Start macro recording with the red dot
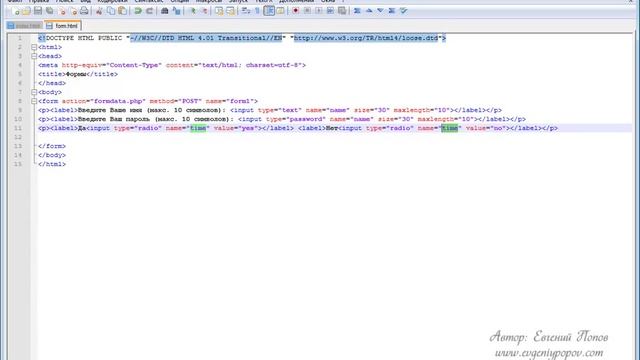The width and height of the screenshot is (640, 360). pyautogui.click(x=296, y=11)
